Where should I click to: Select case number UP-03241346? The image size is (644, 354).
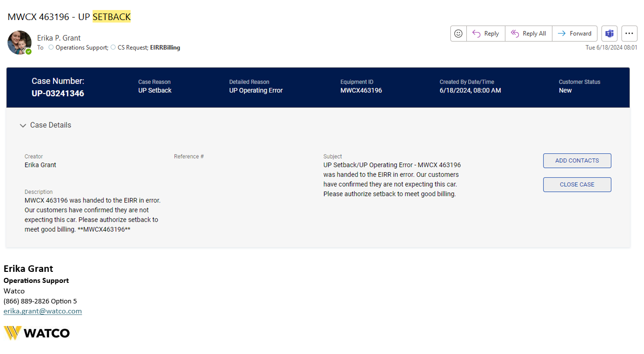(x=58, y=94)
